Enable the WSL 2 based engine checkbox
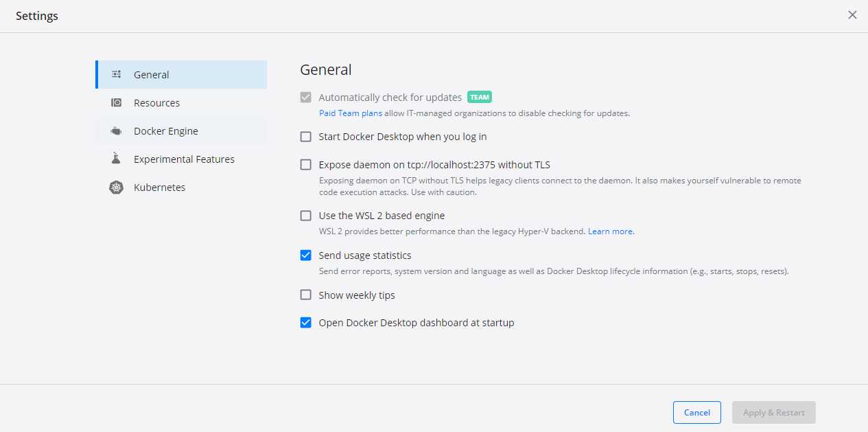Viewport: 868px width, 432px height. tap(306, 216)
